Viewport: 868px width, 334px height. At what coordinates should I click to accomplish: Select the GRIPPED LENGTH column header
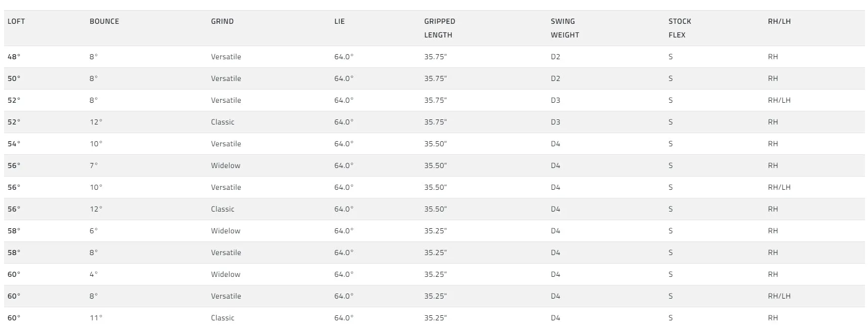(x=440, y=28)
